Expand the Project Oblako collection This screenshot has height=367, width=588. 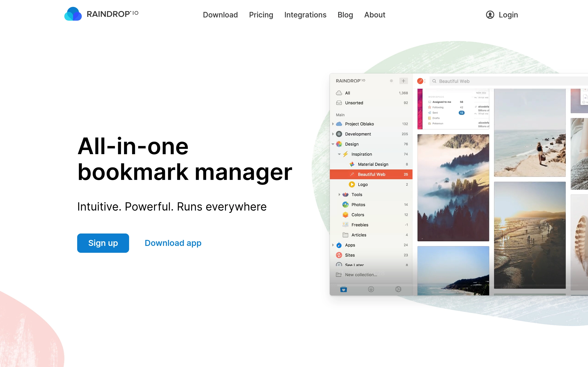click(x=333, y=124)
